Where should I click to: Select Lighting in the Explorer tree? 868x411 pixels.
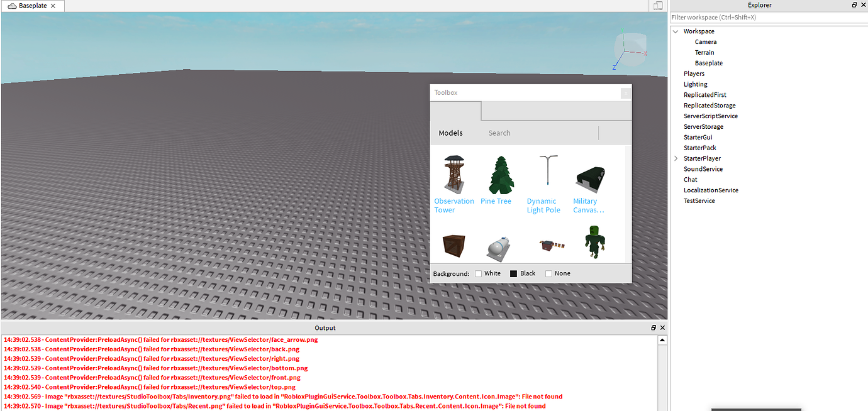coord(696,84)
